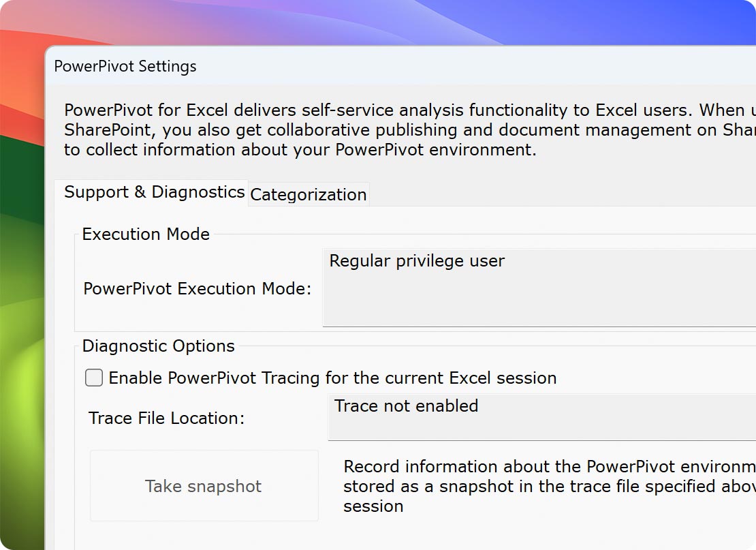The height and width of the screenshot is (550, 756).
Task: Switch to the Categorization tab
Action: coord(307,194)
